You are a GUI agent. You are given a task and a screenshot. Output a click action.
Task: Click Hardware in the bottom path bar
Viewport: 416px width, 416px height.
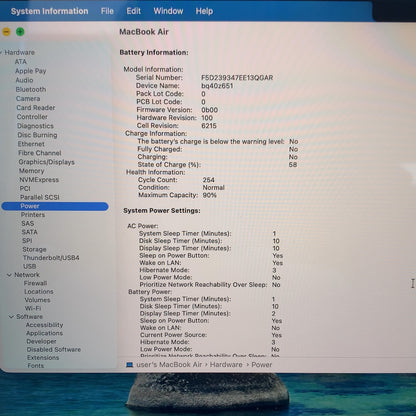226,365
